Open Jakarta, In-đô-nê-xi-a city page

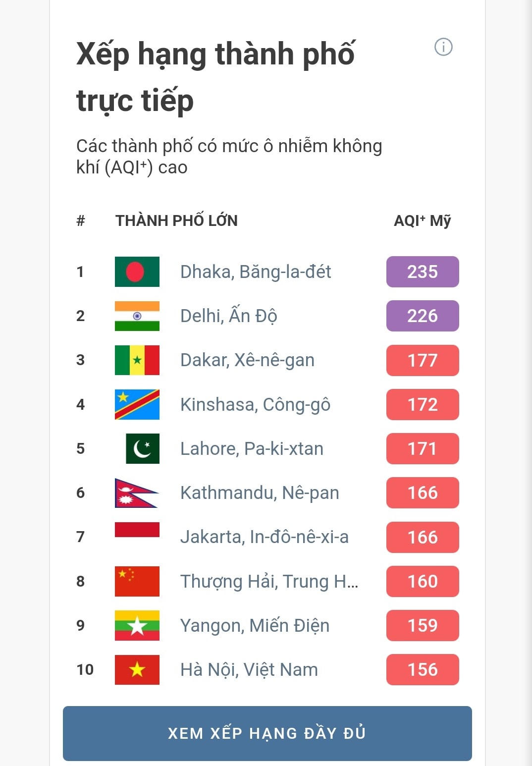tap(264, 537)
